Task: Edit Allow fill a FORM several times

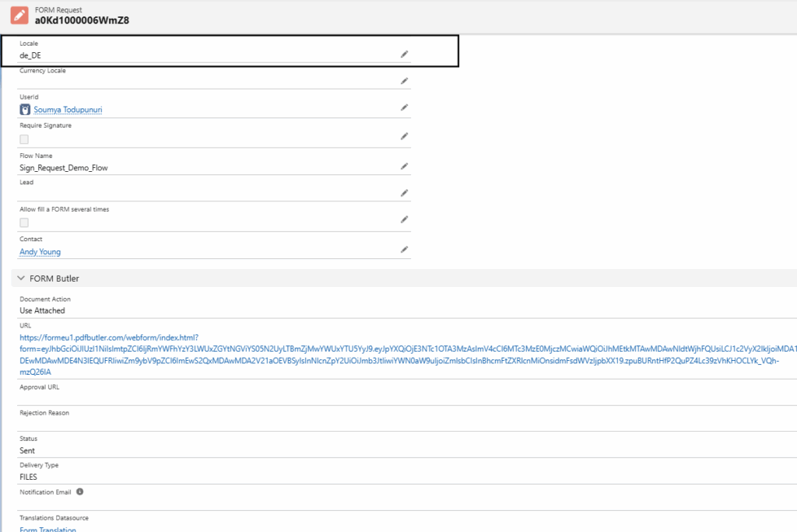Action: (x=404, y=219)
